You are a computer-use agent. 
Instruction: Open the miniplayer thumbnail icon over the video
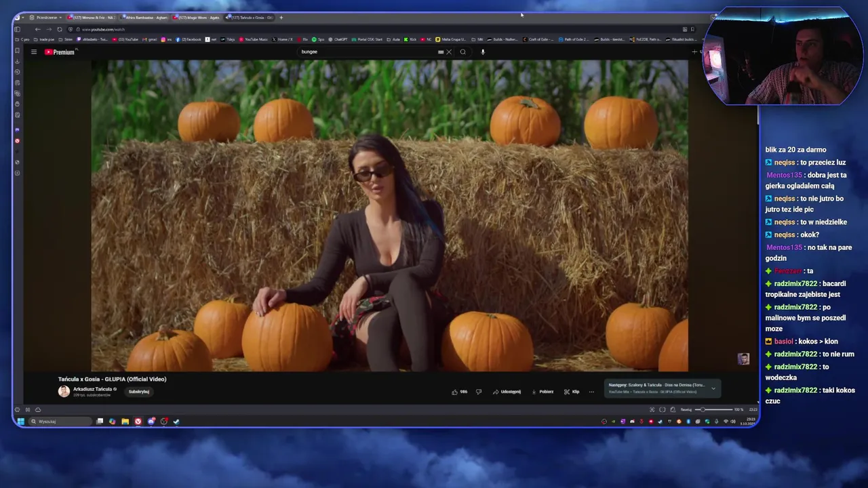(743, 359)
